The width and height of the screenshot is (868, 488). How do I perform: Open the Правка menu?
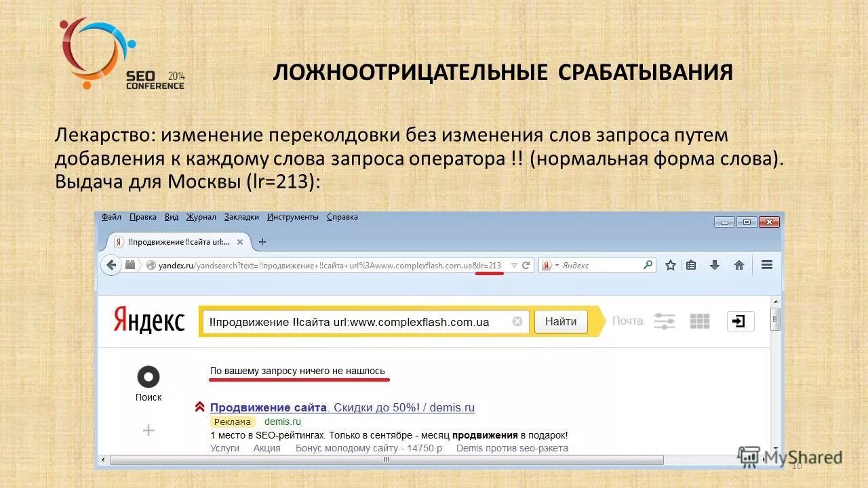pos(142,217)
